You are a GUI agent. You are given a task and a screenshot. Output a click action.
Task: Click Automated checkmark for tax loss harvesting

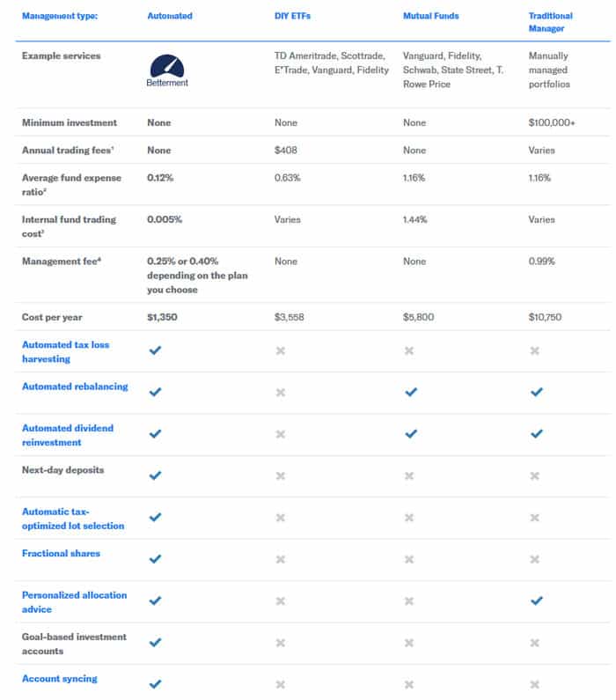tap(156, 350)
